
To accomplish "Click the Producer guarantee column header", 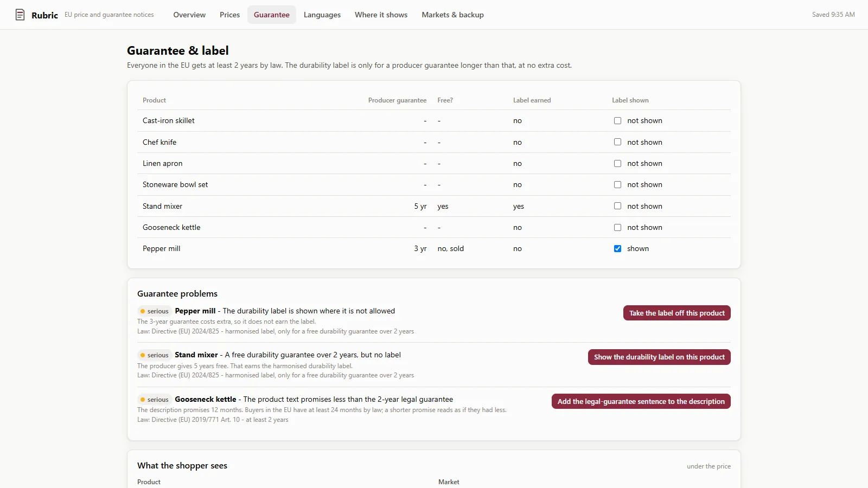I will (x=397, y=100).
